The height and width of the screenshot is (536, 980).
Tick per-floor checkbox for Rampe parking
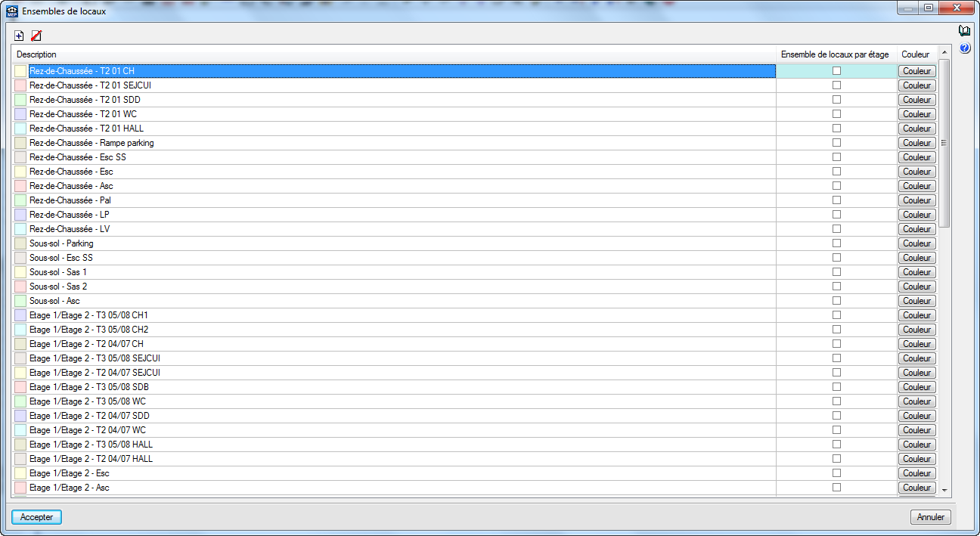click(x=836, y=143)
